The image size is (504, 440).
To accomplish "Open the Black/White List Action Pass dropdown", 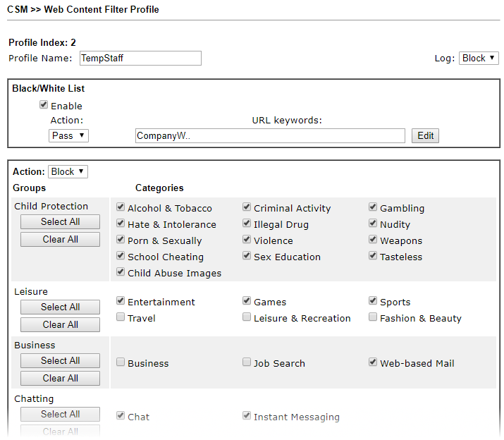I will (68, 135).
